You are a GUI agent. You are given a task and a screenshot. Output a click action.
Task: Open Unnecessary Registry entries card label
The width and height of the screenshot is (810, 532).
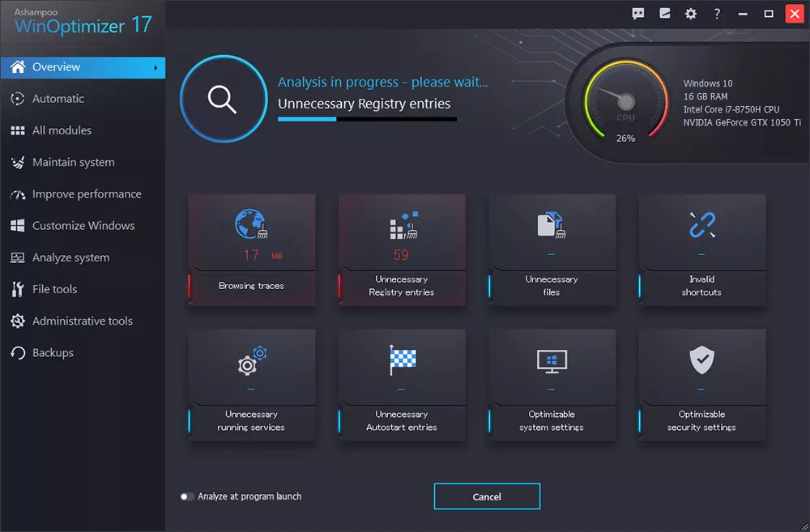(402, 286)
